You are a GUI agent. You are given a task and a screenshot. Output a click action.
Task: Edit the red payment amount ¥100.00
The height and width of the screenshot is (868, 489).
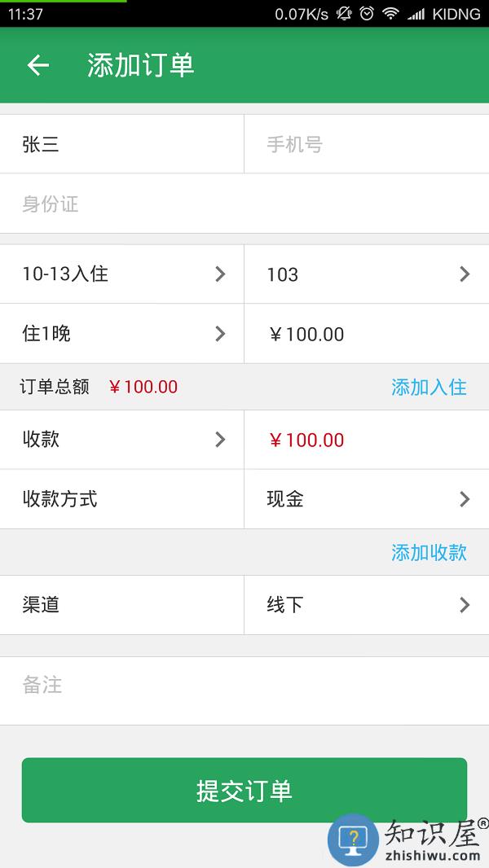pyautogui.click(x=367, y=440)
